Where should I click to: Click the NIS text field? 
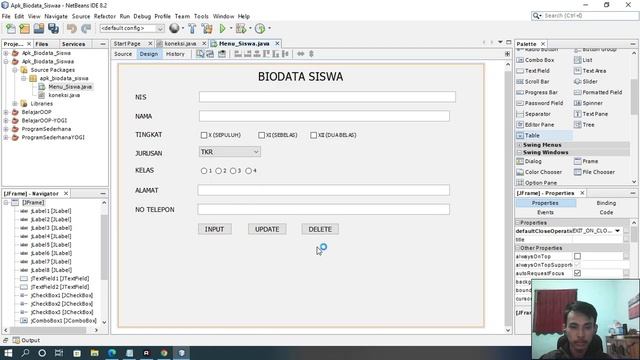(327, 97)
